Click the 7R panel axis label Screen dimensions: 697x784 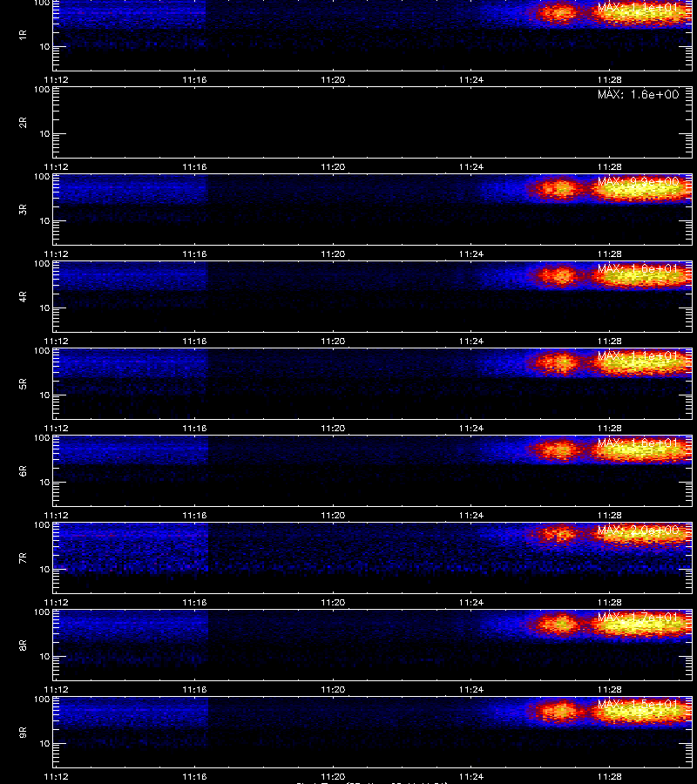(23, 558)
